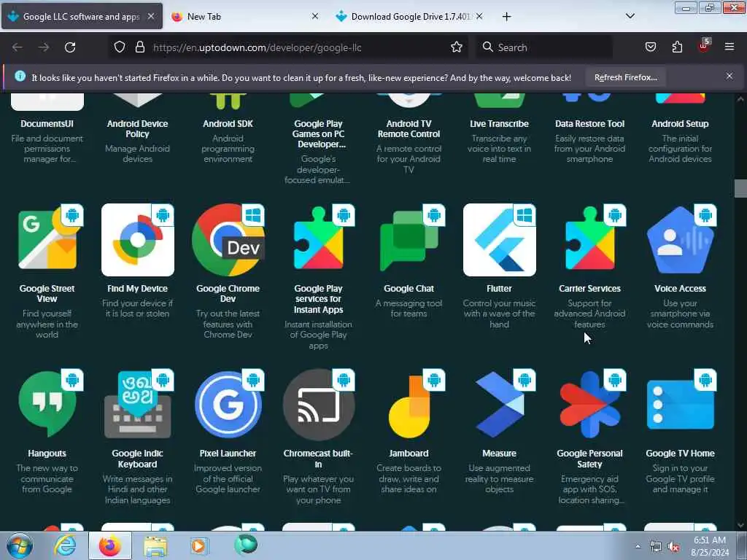Open the Pixel Launcher app icon

click(228, 405)
